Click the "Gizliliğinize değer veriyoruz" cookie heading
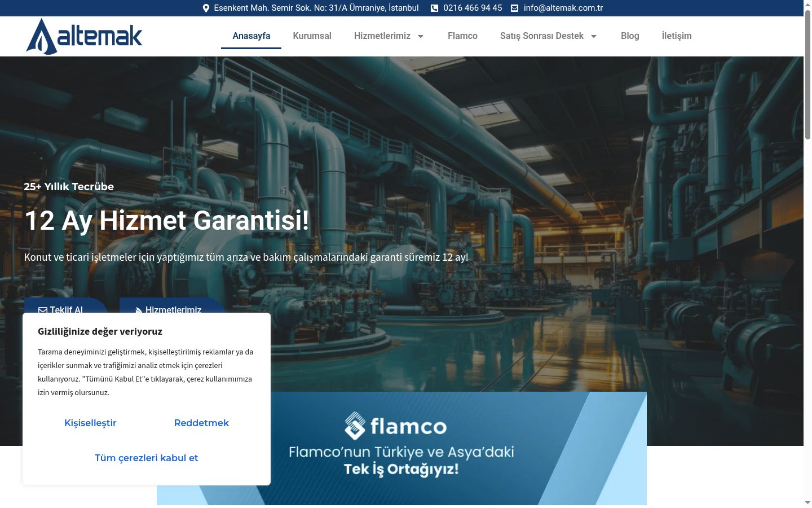This screenshot has width=812, height=508. 100,331
